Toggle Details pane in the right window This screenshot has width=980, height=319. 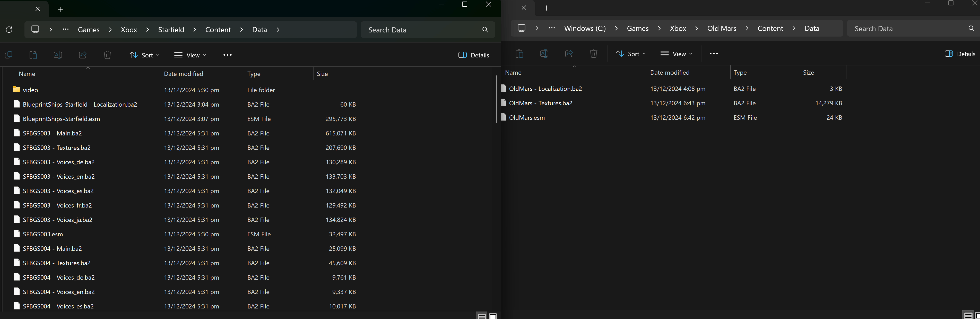coord(960,54)
